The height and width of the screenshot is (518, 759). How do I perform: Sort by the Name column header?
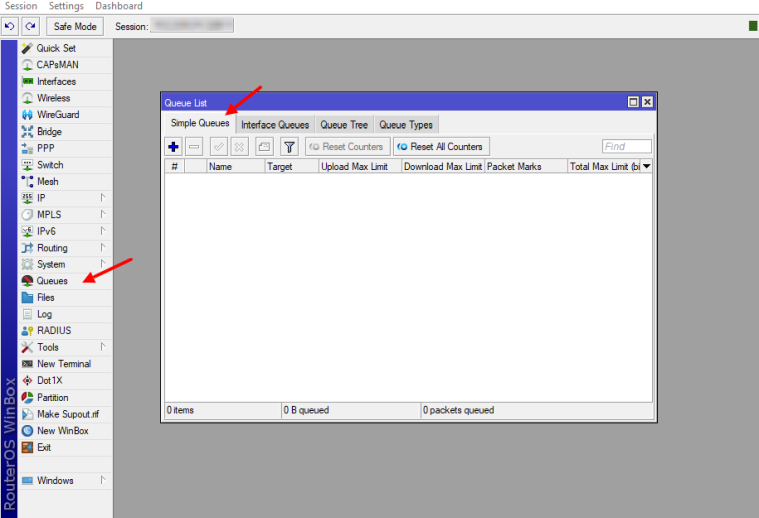point(236,167)
